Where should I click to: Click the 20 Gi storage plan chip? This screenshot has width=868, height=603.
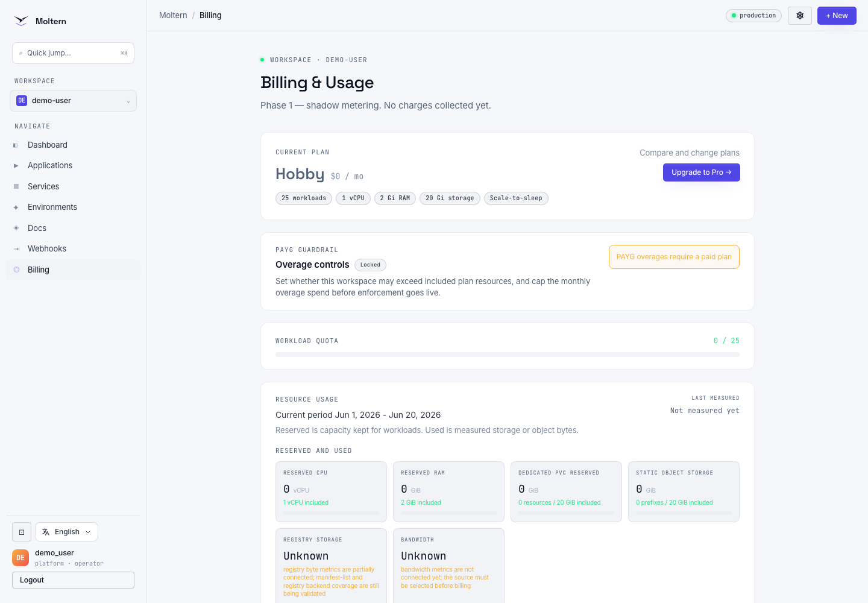450,198
